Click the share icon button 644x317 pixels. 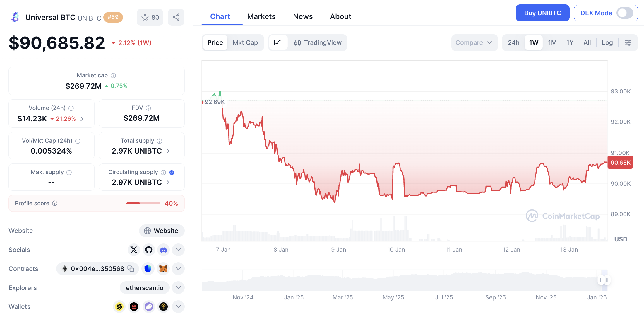176,17
